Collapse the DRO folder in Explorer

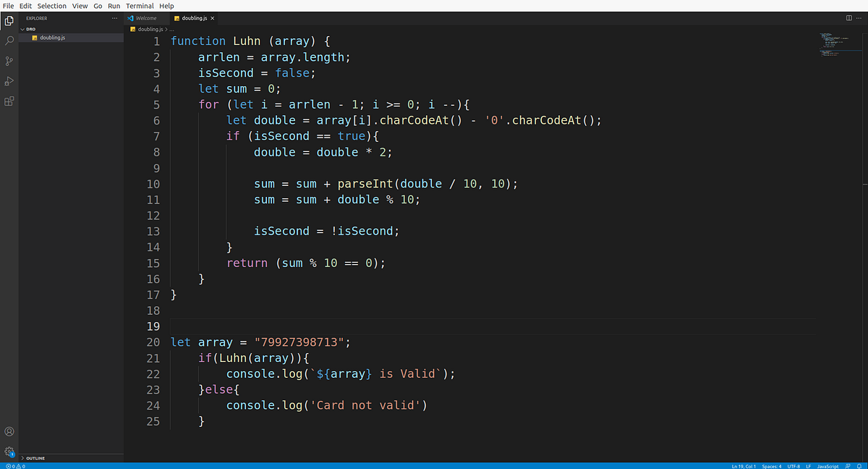pyautogui.click(x=29, y=29)
